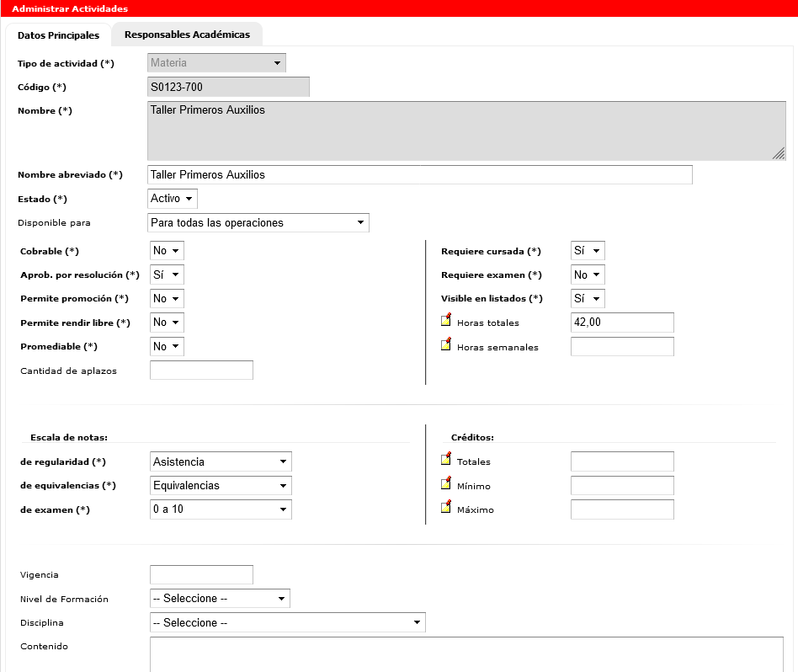Viewport: 798px width, 672px height.
Task: Click the Tipo de actividad label
Action: 66,64
